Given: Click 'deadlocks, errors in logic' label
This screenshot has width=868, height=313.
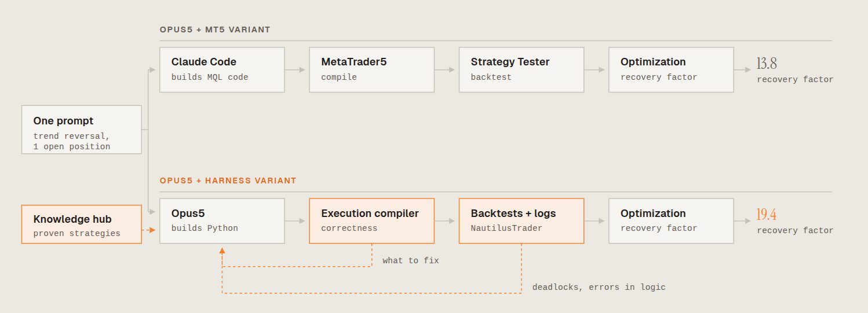Looking at the screenshot, I should click(599, 287).
